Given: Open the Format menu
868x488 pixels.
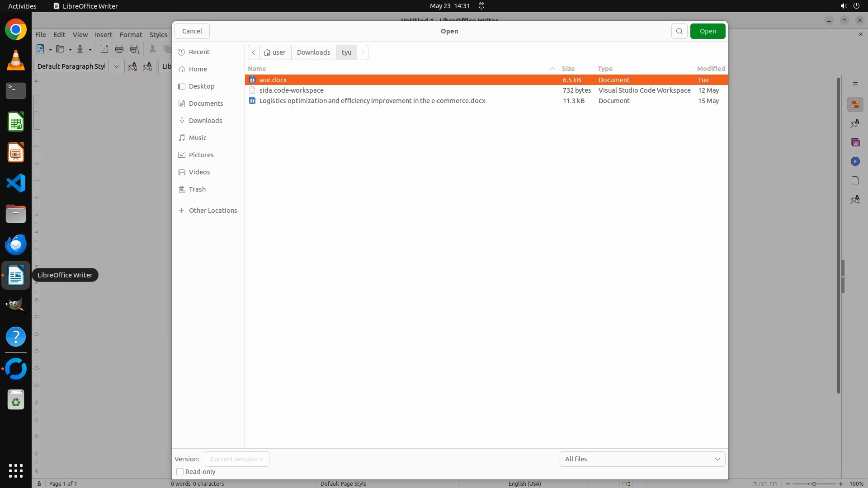Looking at the screenshot, I should click(131, 35).
